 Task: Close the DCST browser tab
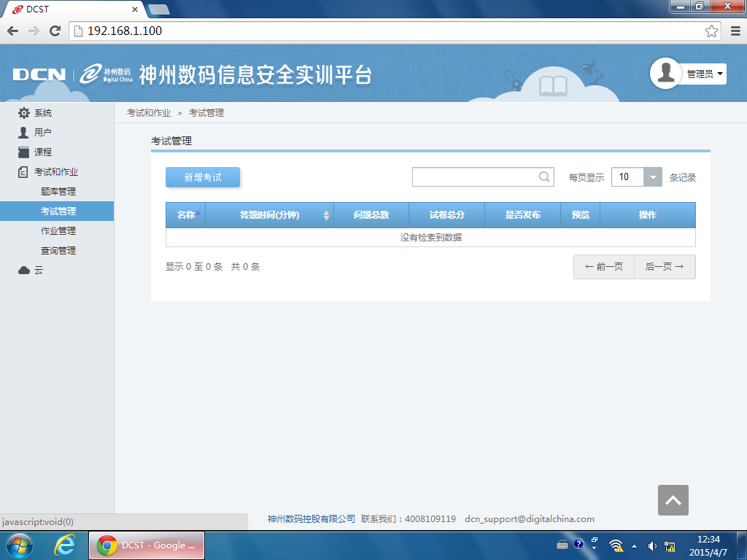coord(135,9)
